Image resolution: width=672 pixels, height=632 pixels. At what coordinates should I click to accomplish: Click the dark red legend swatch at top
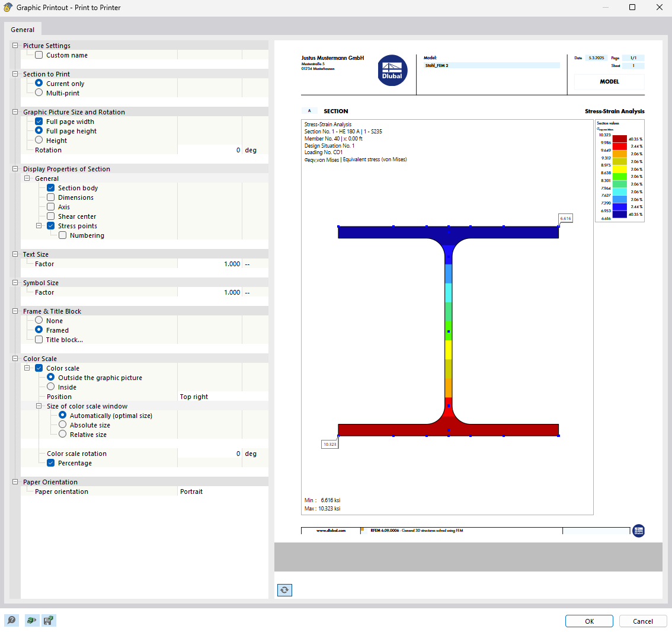pos(620,139)
